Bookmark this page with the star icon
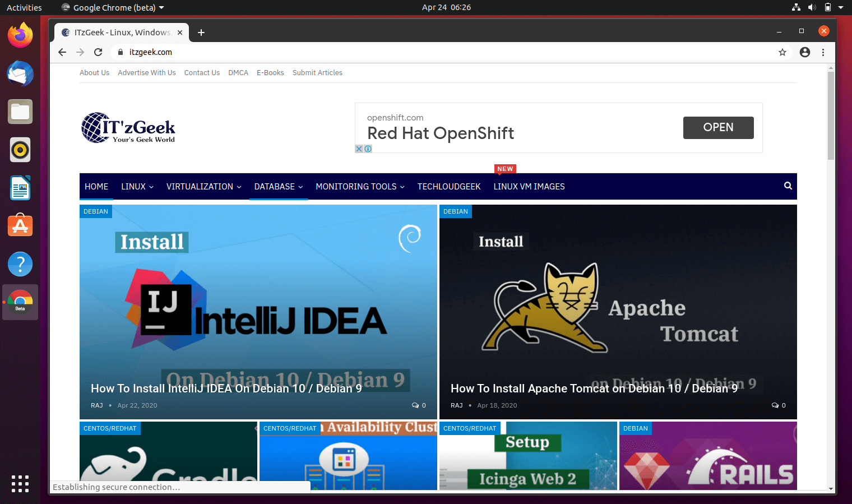Viewport: 852px width, 504px height. point(782,52)
